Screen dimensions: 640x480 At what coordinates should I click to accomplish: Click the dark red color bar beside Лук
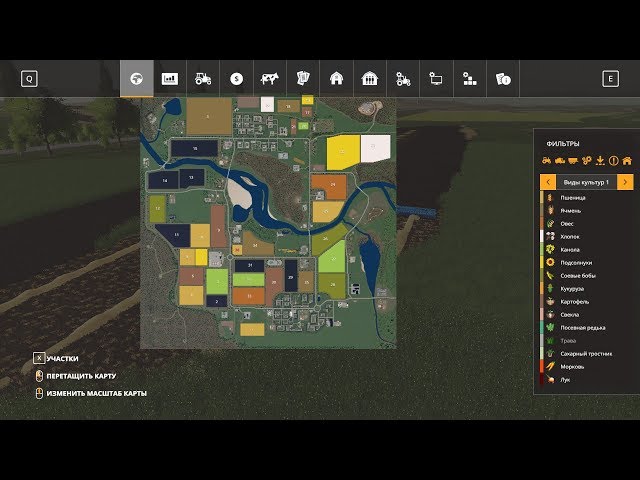542,380
